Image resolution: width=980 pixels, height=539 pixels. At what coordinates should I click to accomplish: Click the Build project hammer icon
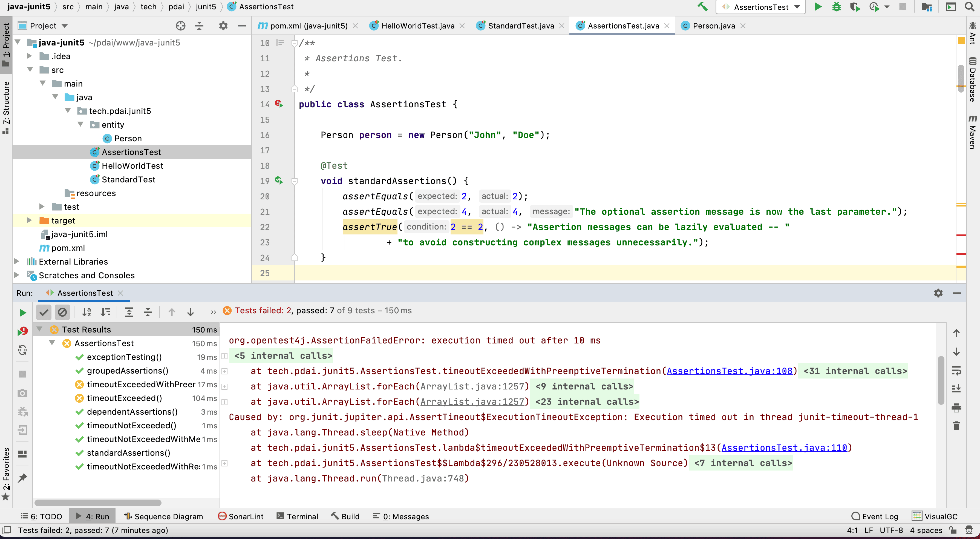click(702, 7)
